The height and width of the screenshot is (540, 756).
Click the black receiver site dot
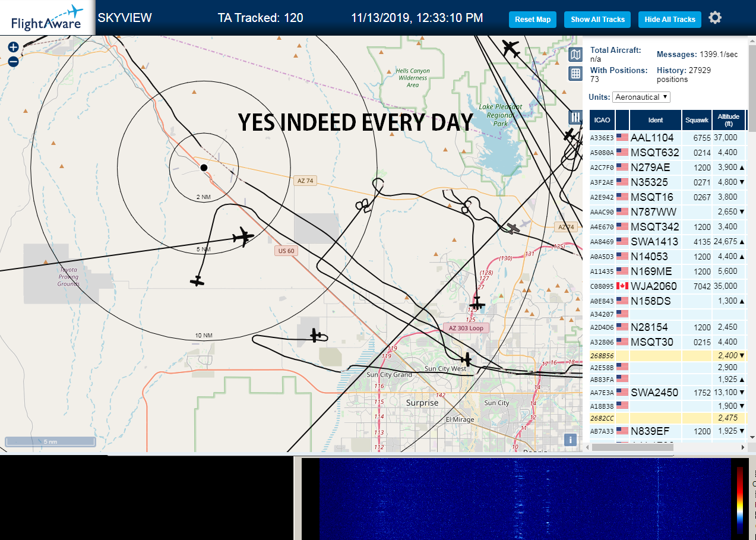tap(204, 168)
